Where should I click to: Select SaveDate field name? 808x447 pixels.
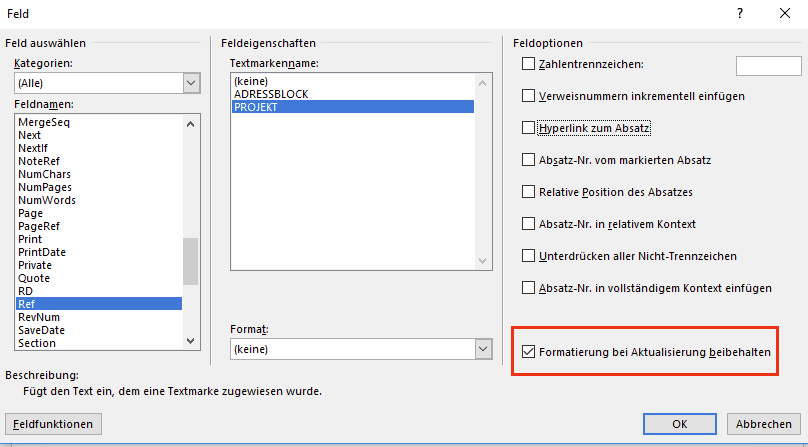point(41,330)
